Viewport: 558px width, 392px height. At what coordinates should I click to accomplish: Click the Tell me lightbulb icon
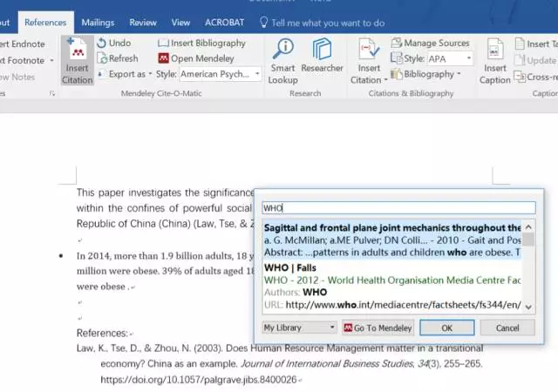(263, 23)
